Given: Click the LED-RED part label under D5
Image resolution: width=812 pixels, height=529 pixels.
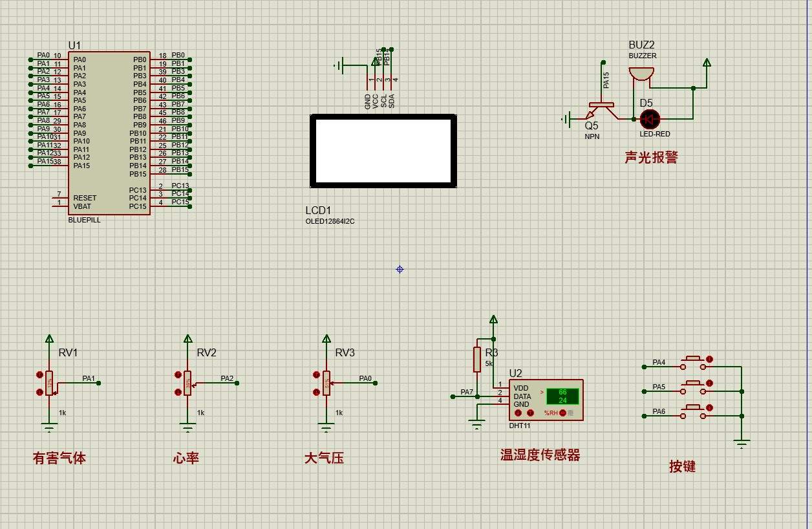Looking at the screenshot, I should click(x=655, y=134).
